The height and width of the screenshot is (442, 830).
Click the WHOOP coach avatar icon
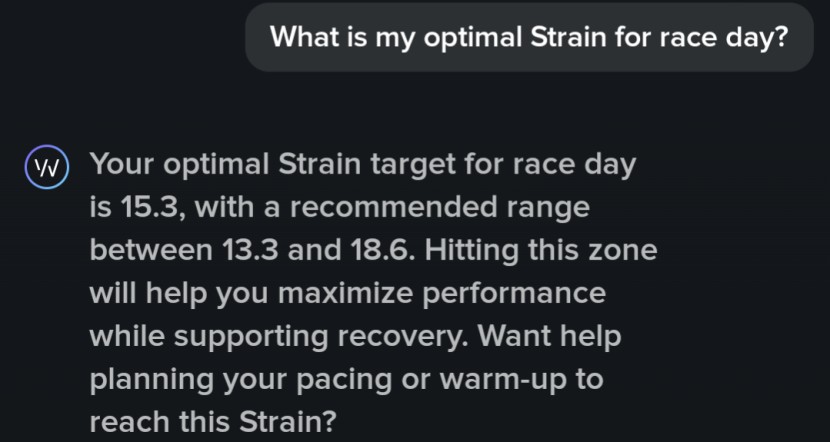[46, 165]
